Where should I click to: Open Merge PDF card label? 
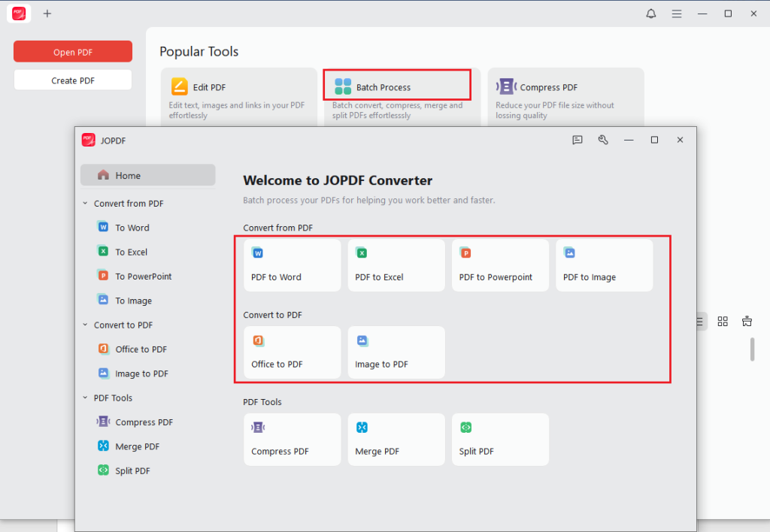point(377,452)
